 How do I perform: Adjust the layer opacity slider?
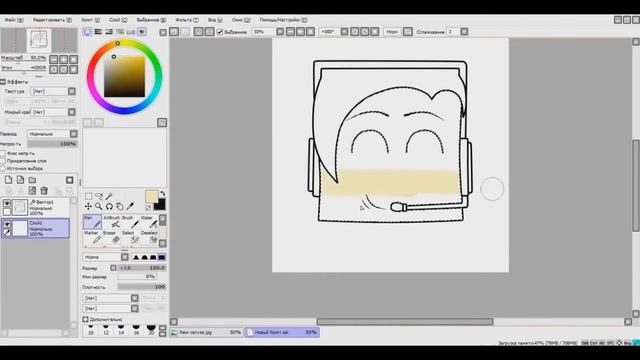[52, 144]
